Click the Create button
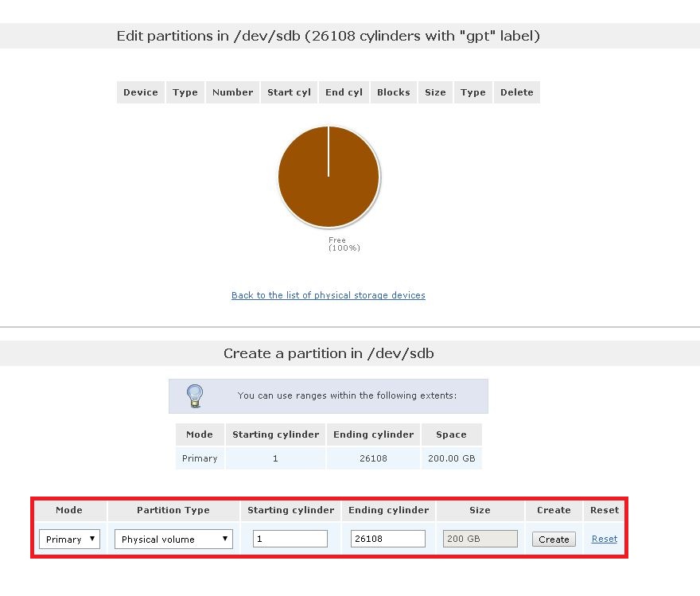Image resolution: width=700 pixels, height=596 pixels. coord(554,539)
